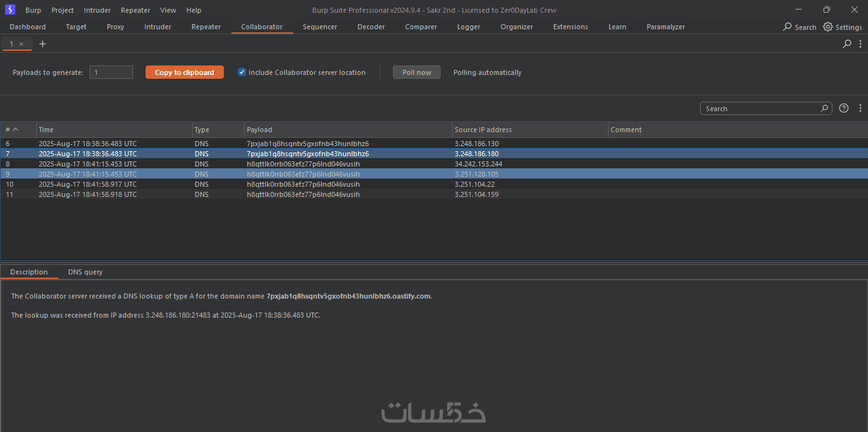Viewport: 868px width, 432px height.
Task: Switch to the Decoder tab
Action: pyautogui.click(x=371, y=27)
